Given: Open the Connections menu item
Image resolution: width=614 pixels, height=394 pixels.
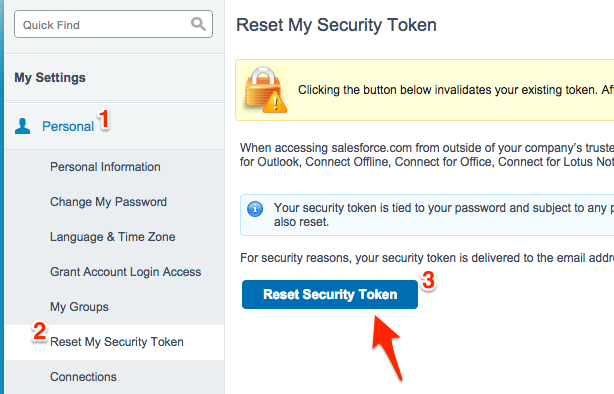Looking at the screenshot, I should pos(83,377).
